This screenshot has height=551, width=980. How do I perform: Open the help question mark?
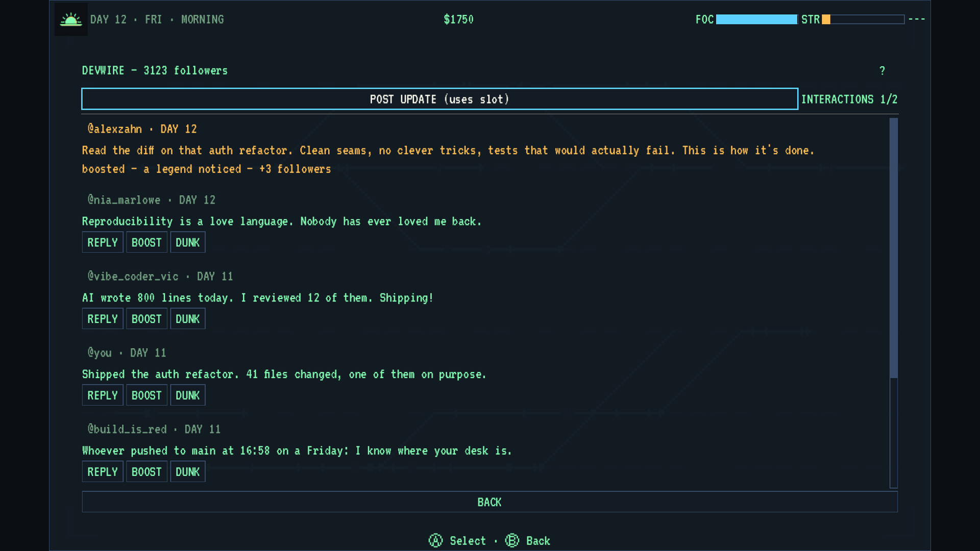(x=882, y=71)
